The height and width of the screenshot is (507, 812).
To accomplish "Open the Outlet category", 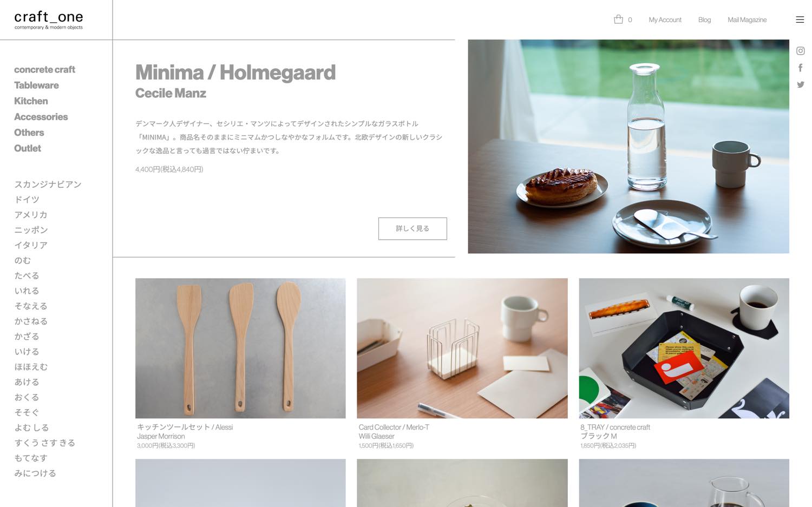I will (28, 148).
